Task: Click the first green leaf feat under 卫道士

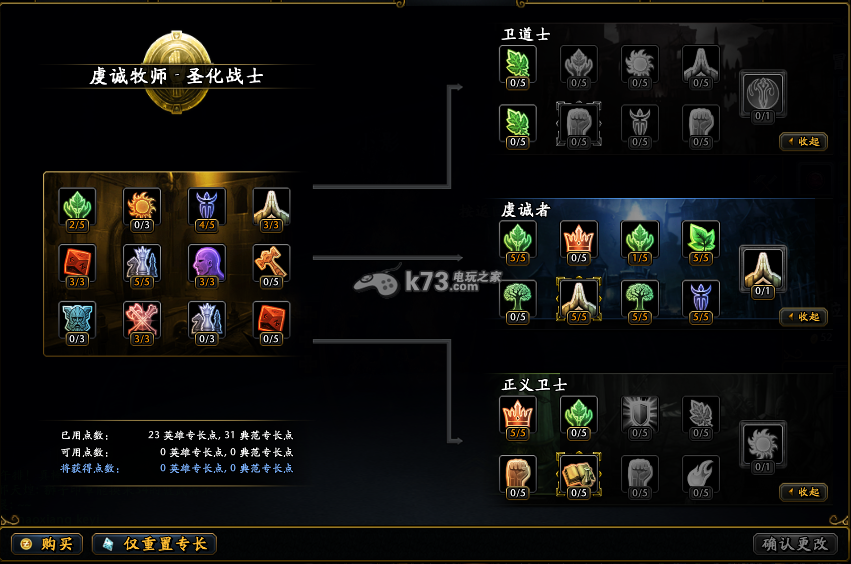Action: 518,67
